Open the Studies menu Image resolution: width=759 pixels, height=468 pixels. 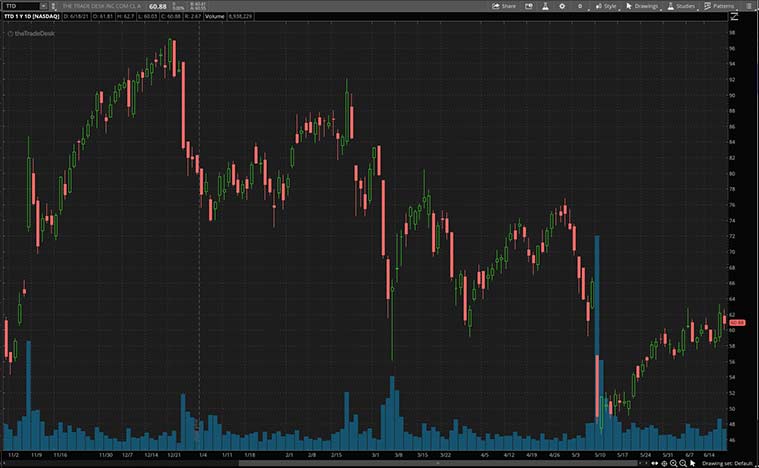681,6
